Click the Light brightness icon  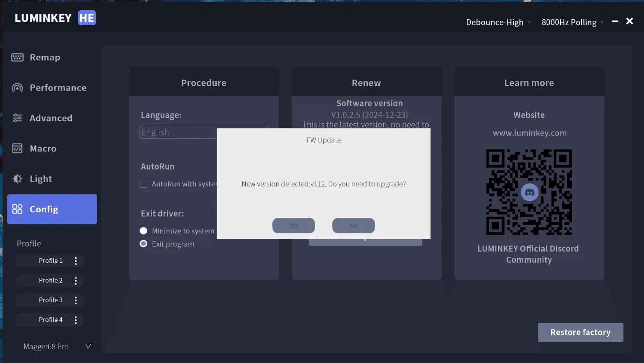tap(17, 179)
